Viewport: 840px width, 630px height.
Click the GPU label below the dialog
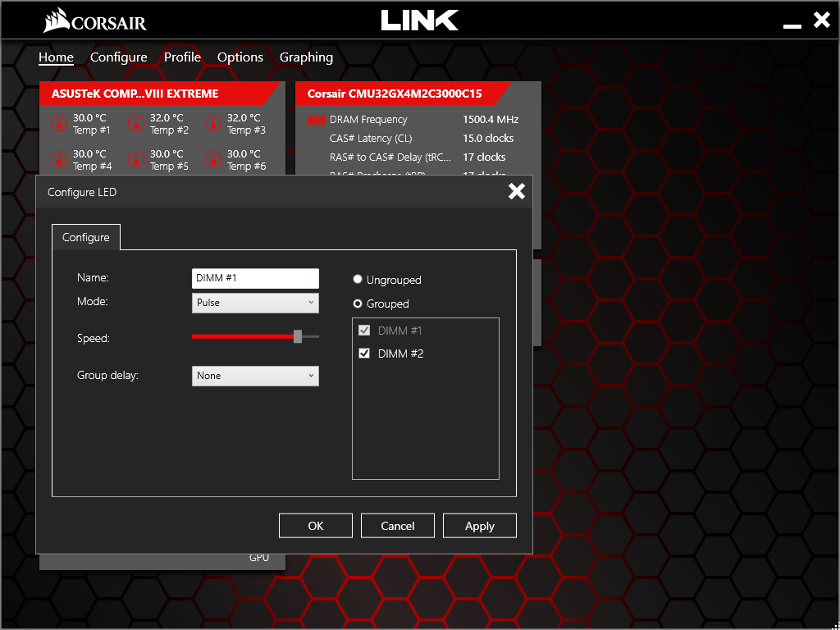tap(259, 558)
